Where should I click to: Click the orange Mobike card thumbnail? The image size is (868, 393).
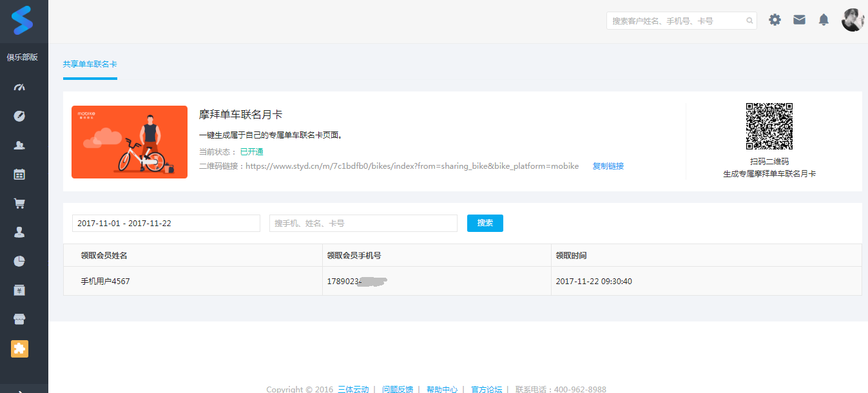130,142
